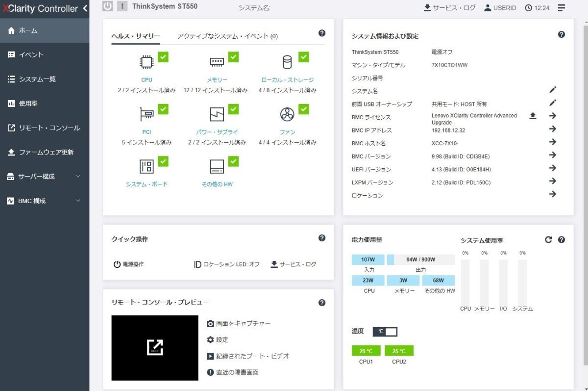Open the ホーム menu item
This screenshot has height=391, width=588.
45,30
